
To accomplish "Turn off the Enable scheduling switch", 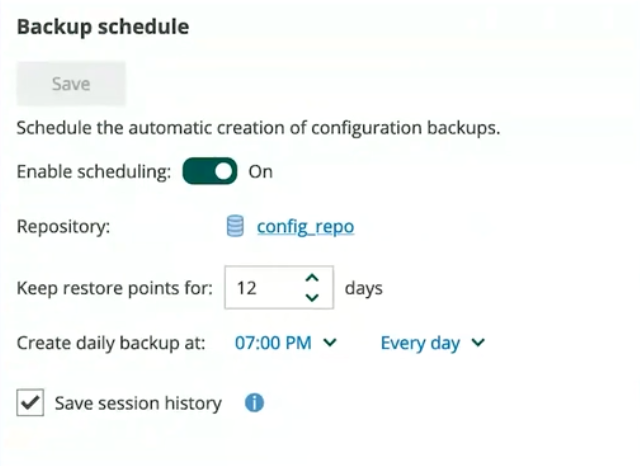I will tap(210, 171).
